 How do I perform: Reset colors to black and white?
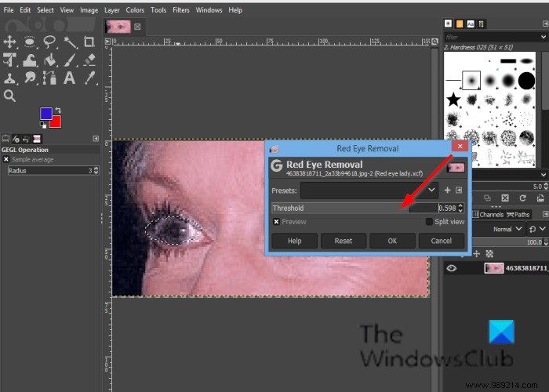pos(42,125)
